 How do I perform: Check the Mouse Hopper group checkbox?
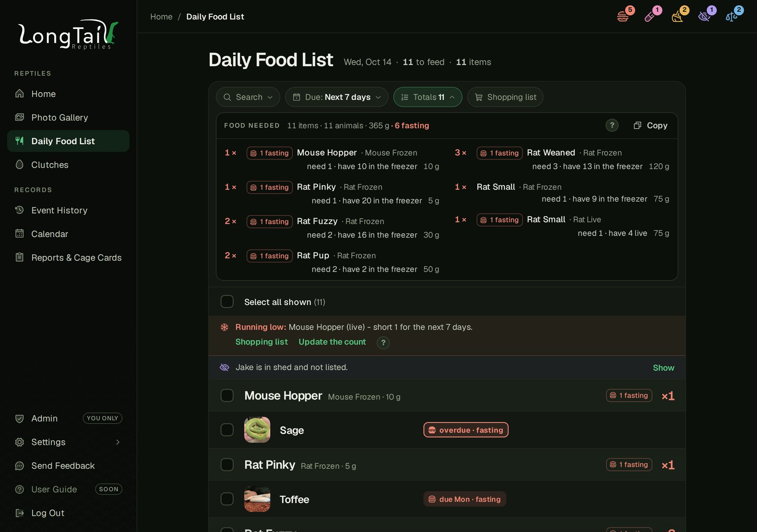point(227,395)
